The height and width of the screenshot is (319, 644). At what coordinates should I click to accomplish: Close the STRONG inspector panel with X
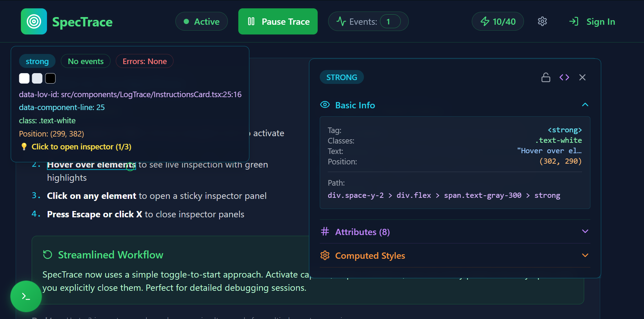[x=582, y=77]
